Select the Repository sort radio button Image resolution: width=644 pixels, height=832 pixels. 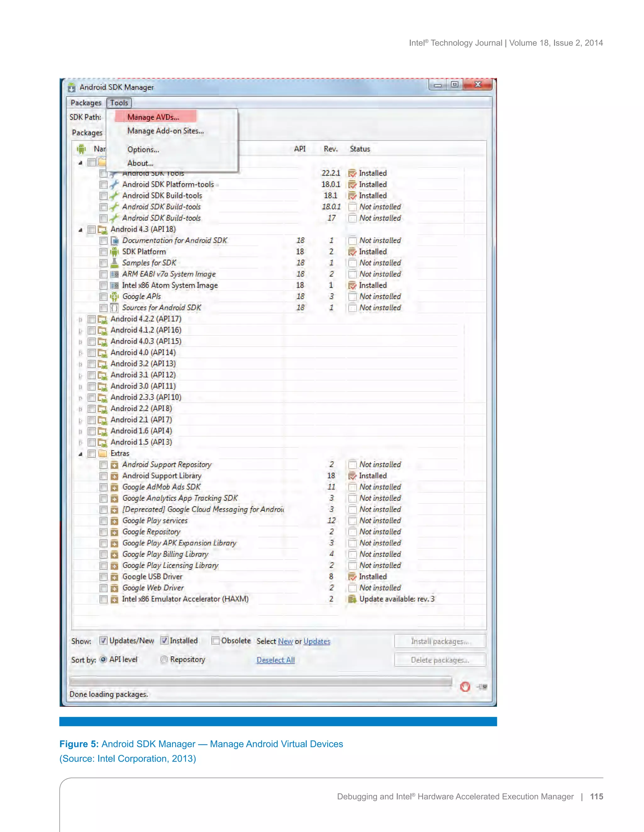[x=164, y=660]
